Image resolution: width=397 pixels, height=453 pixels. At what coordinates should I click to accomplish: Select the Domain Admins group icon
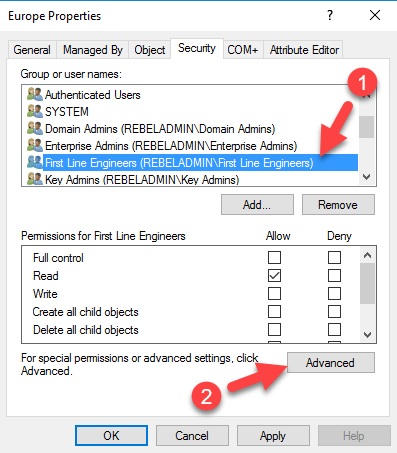pos(35,128)
